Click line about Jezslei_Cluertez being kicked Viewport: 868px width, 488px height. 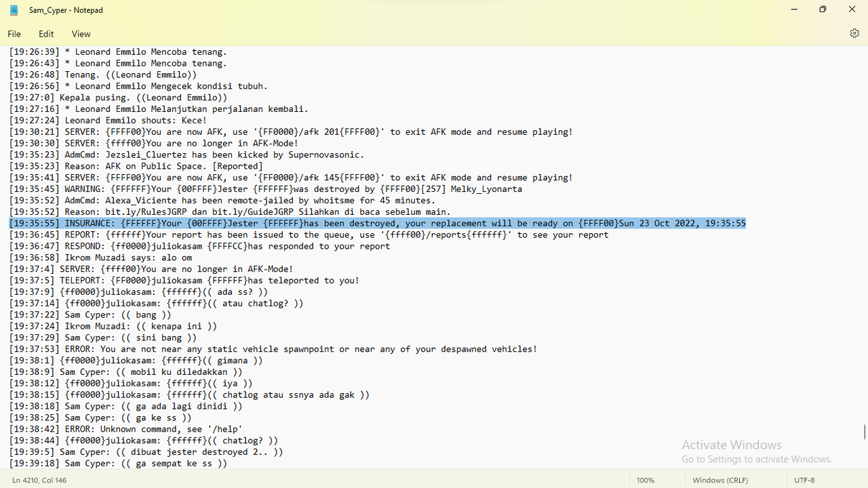186,155
